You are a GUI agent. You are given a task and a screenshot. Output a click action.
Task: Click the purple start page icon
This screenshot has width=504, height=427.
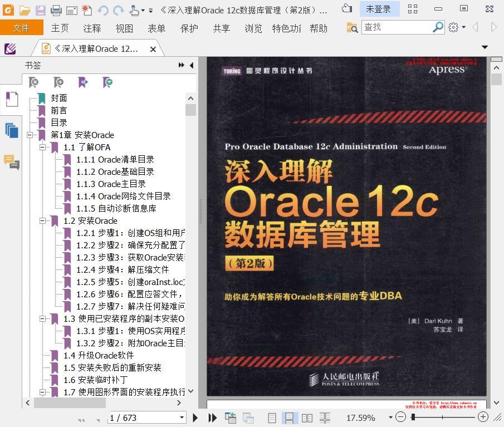click(x=10, y=49)
